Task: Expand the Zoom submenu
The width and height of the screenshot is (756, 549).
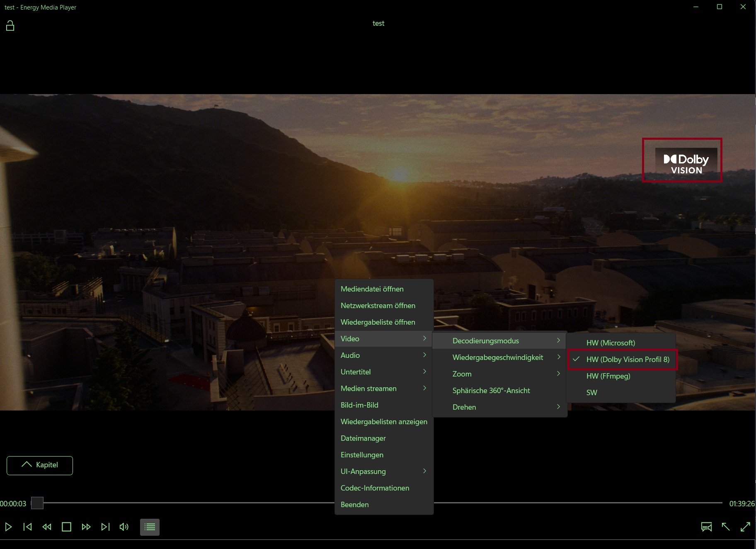Action: point(499,374)
